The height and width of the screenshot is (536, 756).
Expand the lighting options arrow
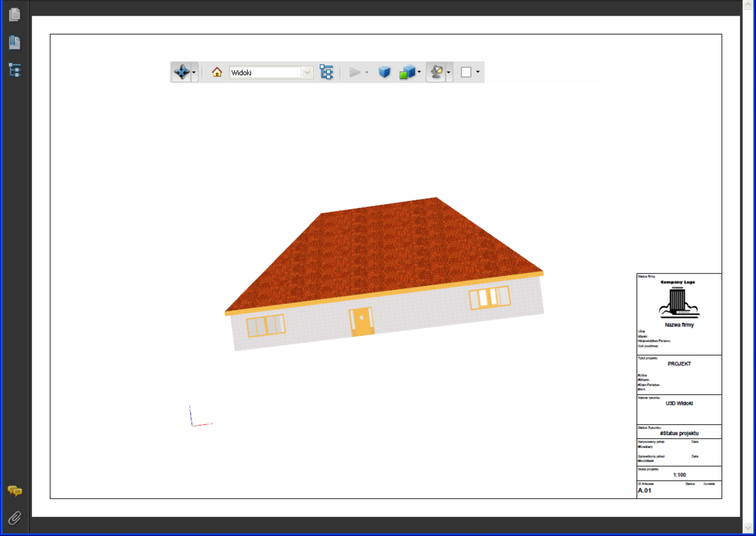point(448,72)
